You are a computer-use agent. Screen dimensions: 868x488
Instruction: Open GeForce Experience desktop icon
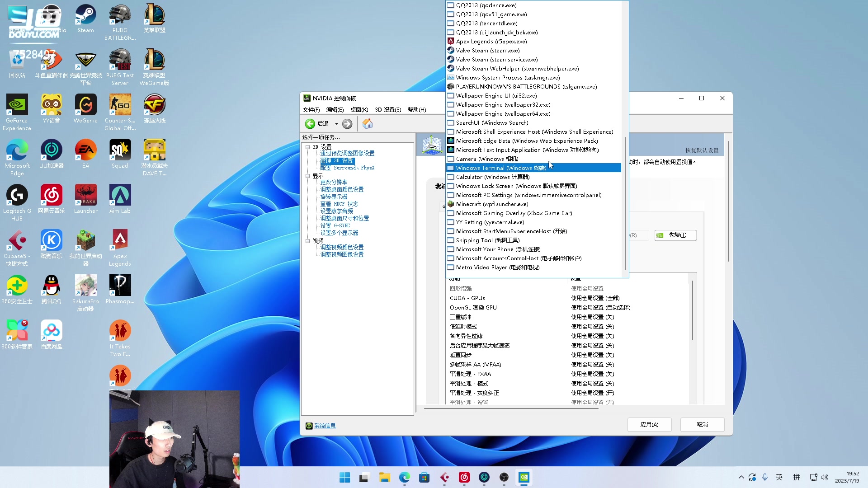[17, 113]
